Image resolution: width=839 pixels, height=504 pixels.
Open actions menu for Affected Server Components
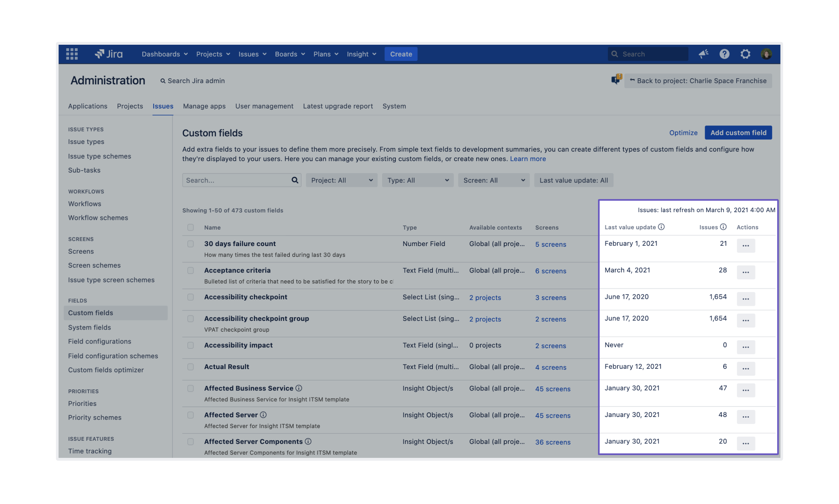(x=746, y=443)
